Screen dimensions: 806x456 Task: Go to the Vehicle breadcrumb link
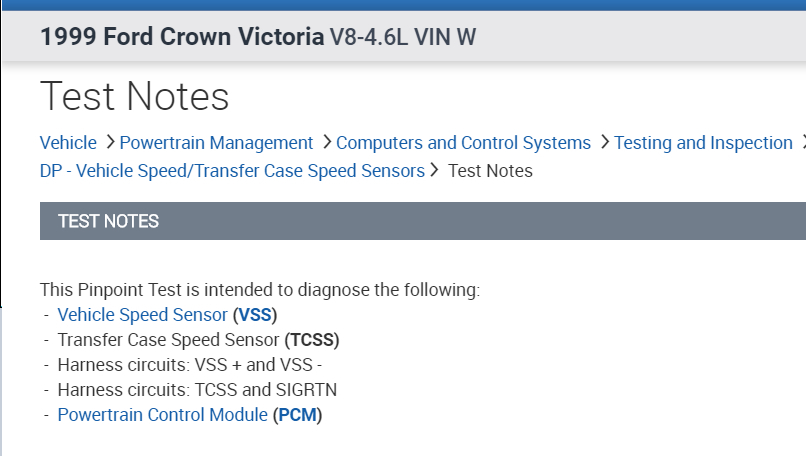tap(68, 143)
